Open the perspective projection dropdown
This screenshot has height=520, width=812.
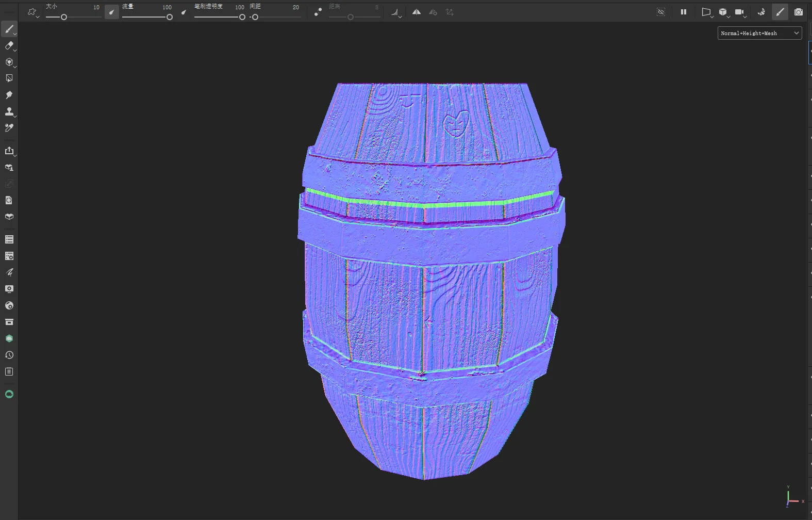[x=707, y=12]
